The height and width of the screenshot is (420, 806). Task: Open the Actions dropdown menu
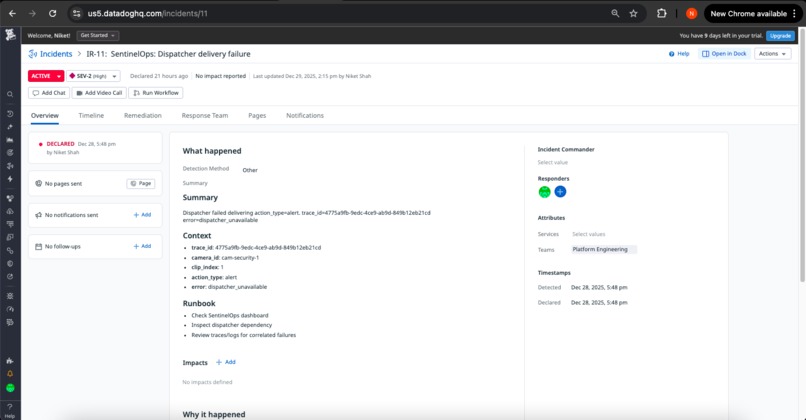pos(773,53)
